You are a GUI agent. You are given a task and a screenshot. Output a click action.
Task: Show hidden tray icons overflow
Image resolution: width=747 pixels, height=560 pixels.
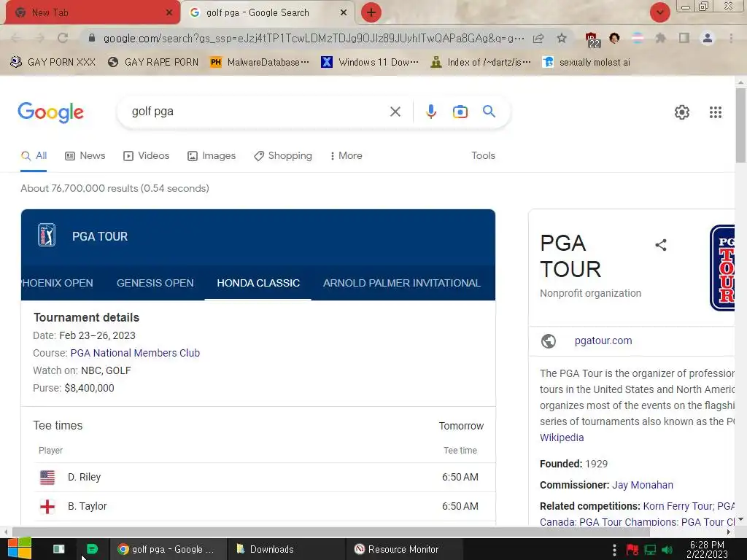pyautogui.click(x=614, y=550)
